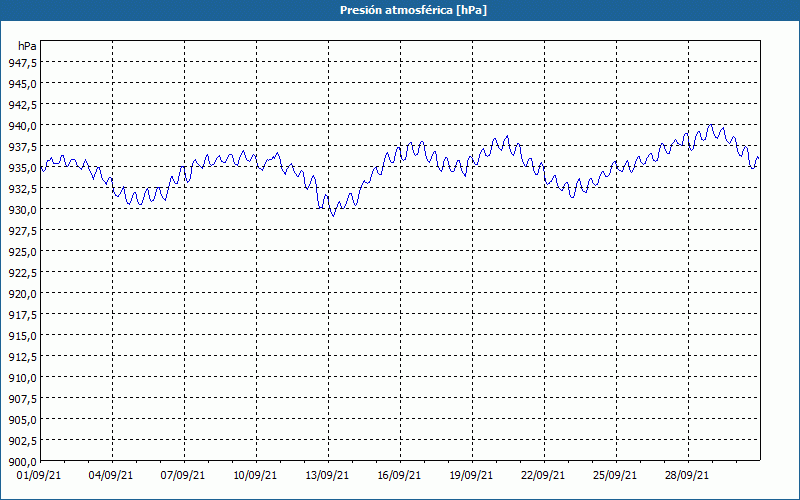Select the 910,0 y-axis label
800x500 pixels.
click(x=22, y=378)
